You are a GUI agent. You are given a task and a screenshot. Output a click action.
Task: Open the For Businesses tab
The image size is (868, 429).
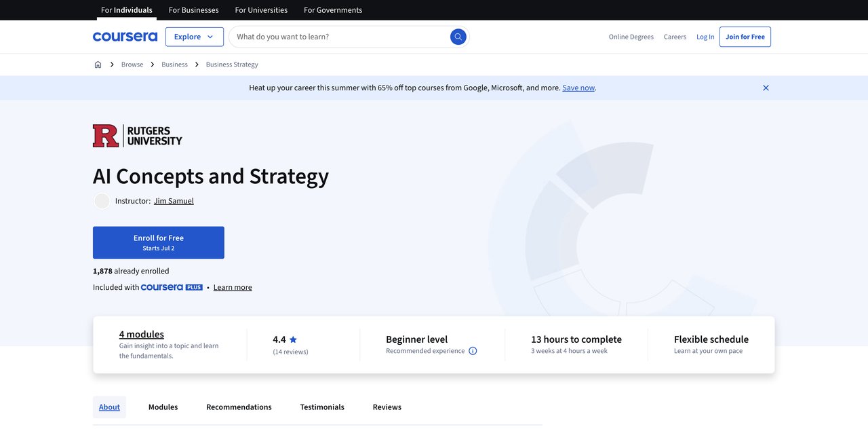point(194,10)
